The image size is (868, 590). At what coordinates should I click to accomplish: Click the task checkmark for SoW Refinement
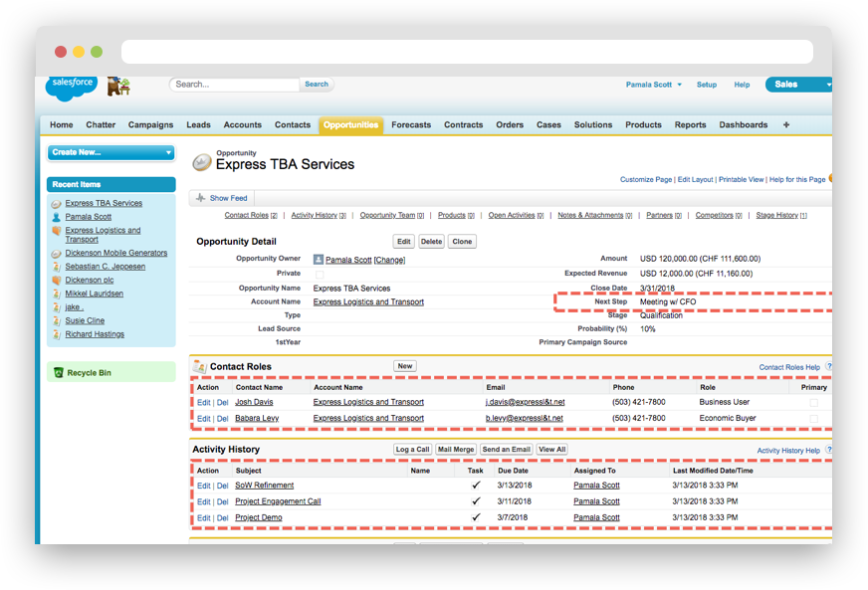[x=475, y=486]
